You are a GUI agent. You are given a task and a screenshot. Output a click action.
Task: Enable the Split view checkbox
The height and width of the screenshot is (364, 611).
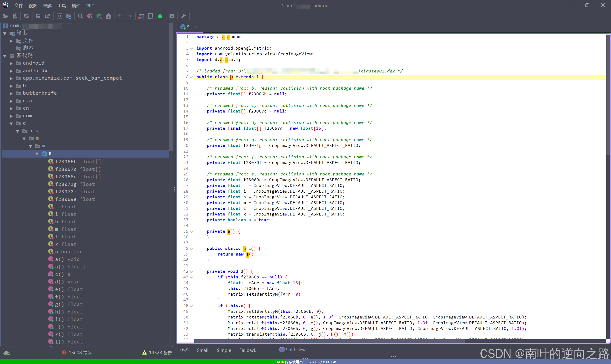282,349
